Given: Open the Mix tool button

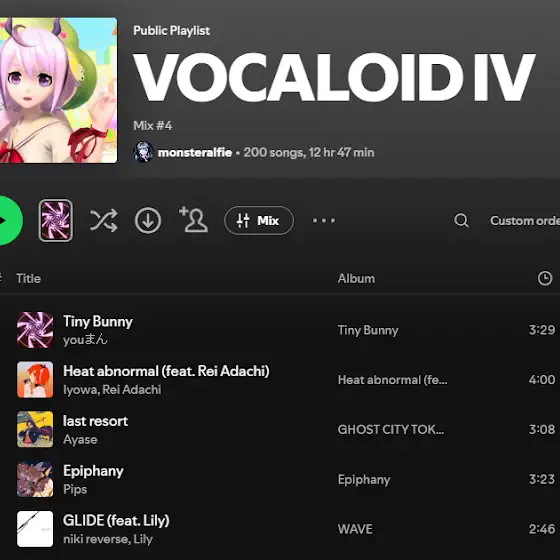Looking at the screenshot, I should click(259, 220).
